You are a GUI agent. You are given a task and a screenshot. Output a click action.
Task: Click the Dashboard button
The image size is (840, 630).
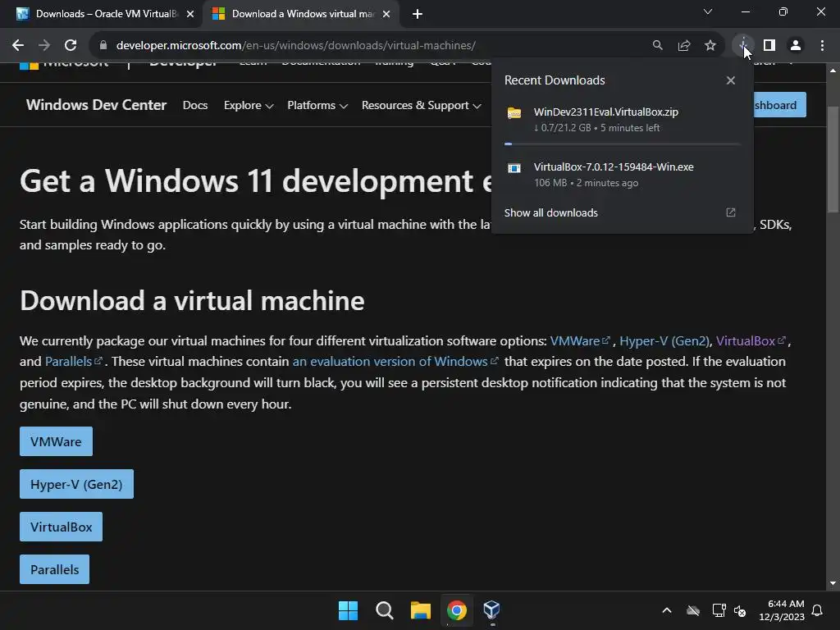coord(779,105)
